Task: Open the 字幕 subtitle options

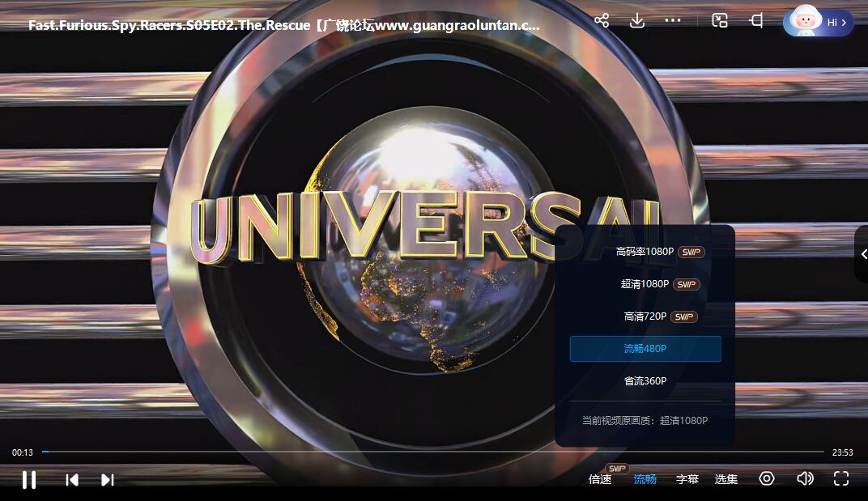Action: click(x=687, y=479)
